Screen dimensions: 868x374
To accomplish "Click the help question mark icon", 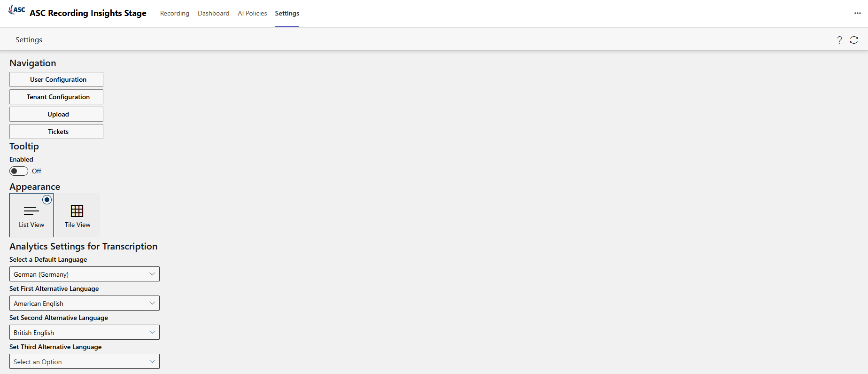I will click(839, 40).
